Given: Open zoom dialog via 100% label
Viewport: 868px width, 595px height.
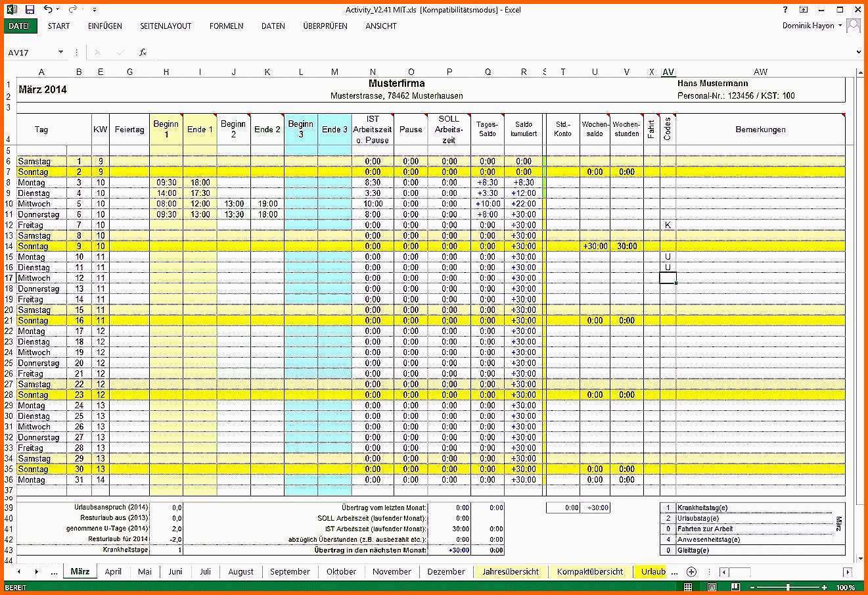Looking at the screenshot, I should [x=846, y=587].
